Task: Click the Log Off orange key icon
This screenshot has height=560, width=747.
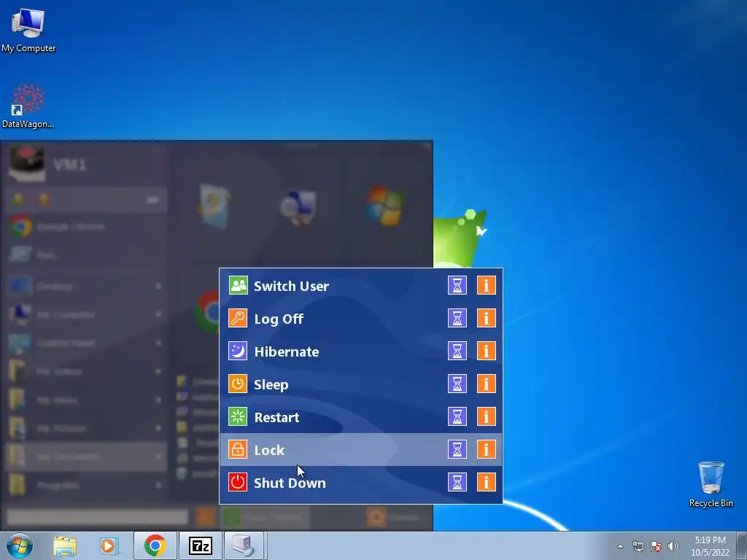Action: pos(238,318)
